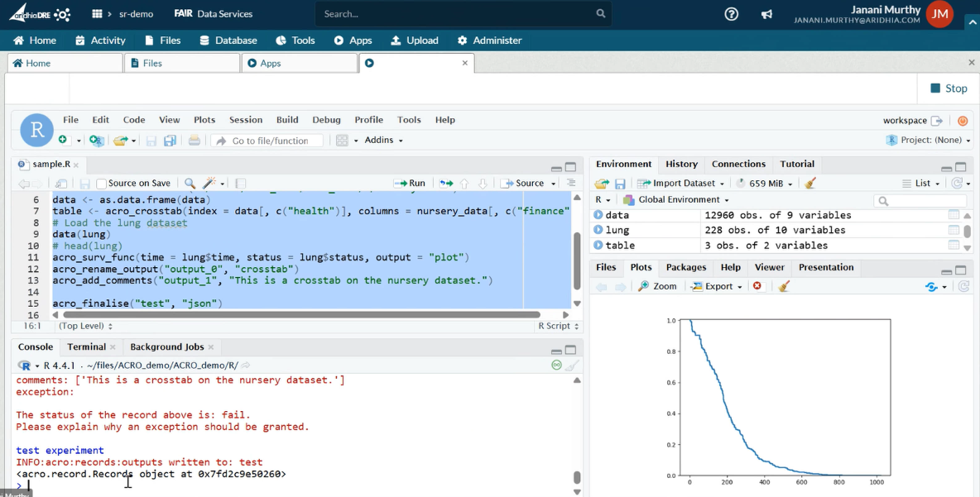Expand the table object details

tap(598, 246)
